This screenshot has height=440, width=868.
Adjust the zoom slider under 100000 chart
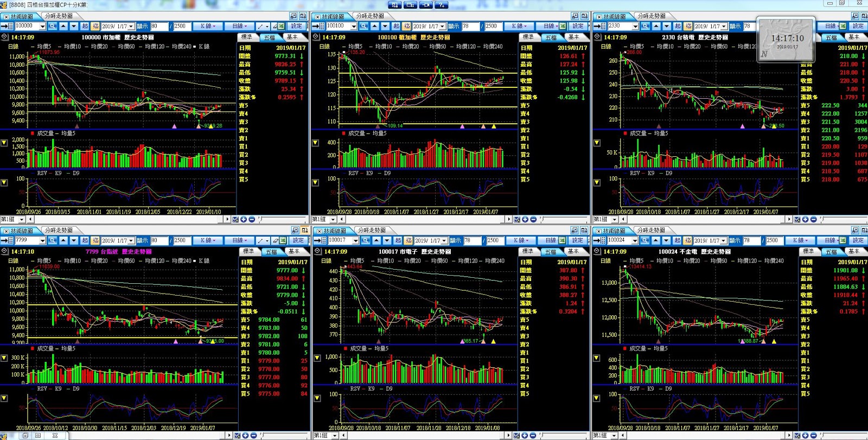(x=283, y=219)
